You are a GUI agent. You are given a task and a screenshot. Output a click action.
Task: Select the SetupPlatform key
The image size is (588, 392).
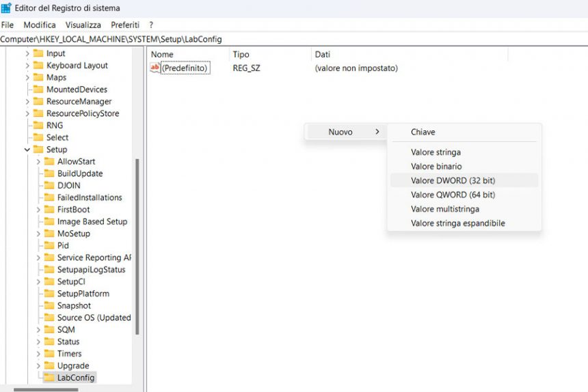pyautogui.click(x=83, y=294)
